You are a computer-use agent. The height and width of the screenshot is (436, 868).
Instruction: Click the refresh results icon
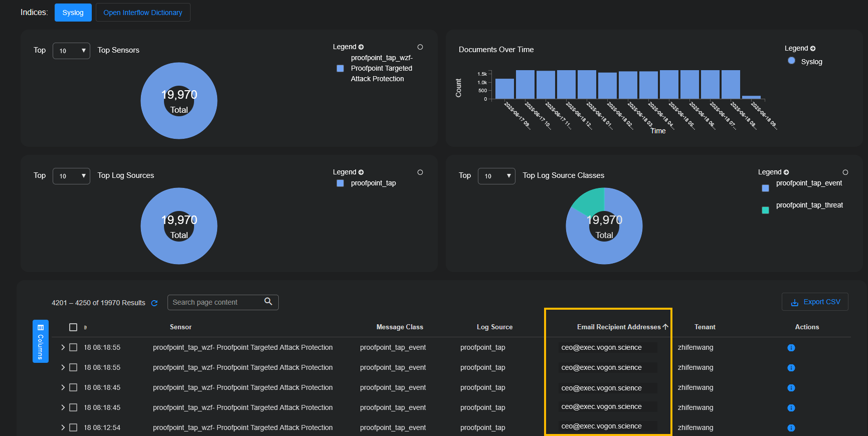click(154, 303)
